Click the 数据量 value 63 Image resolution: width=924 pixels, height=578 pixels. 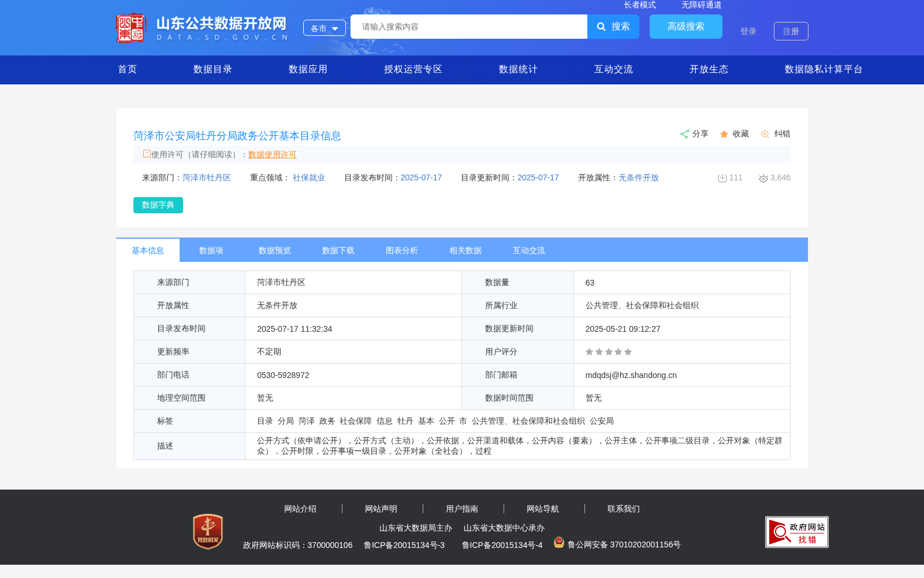pos(590,283)
